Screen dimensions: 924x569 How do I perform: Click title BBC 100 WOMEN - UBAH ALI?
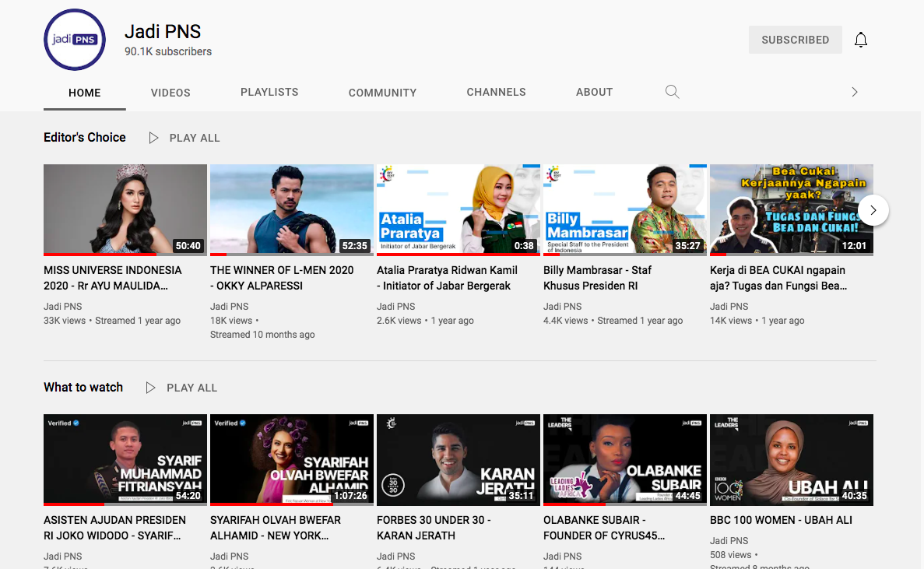pyautogui.click(x=781, y=520)
